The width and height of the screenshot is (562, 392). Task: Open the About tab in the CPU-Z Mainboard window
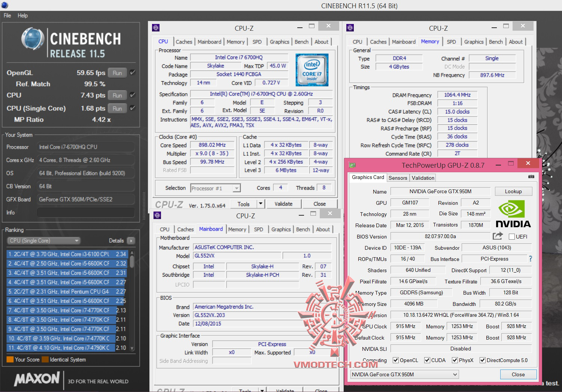point(323,230)
